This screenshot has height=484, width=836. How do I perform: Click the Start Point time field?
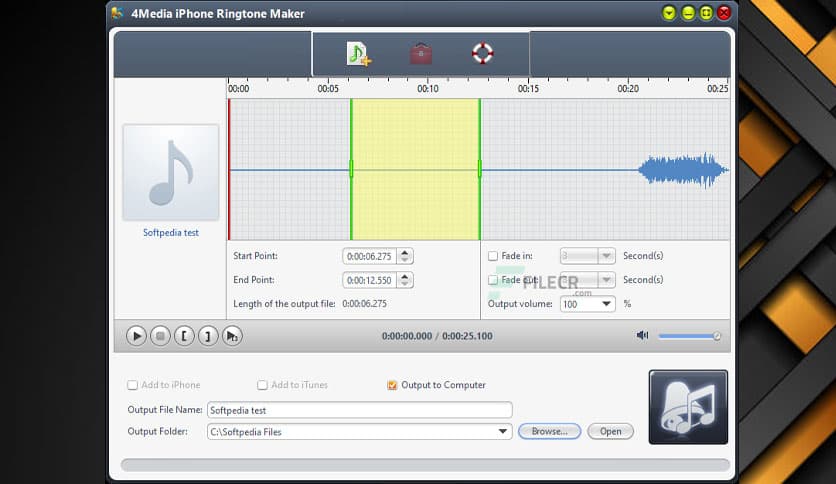[370, 256]
